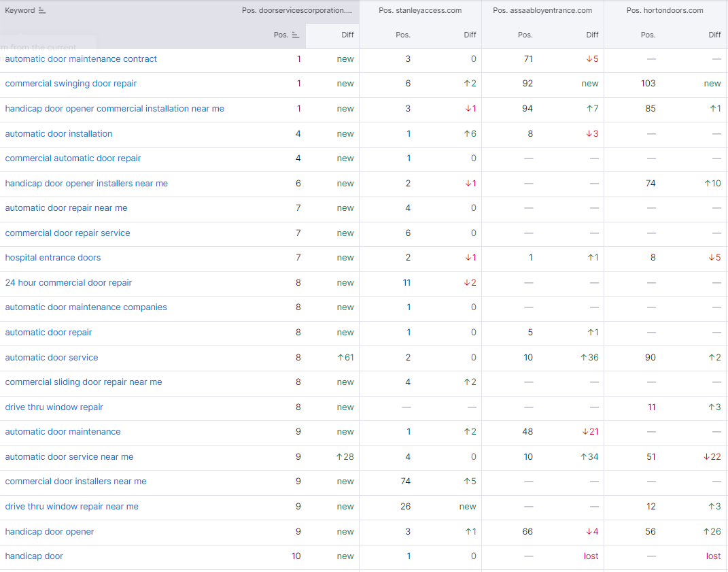Click Pos. subheader under stanleyaccess.com
The image size is (728, 572).
click(x=403, y=35)
